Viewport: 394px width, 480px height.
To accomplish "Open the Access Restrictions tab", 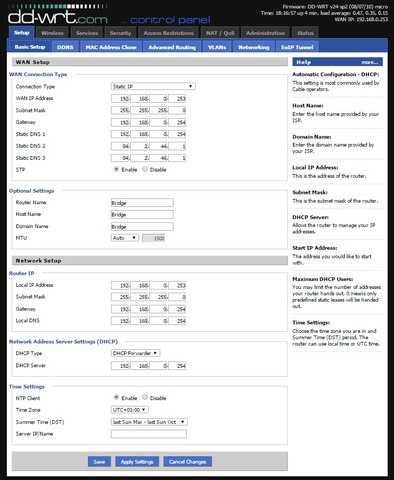I will point(169,33).
